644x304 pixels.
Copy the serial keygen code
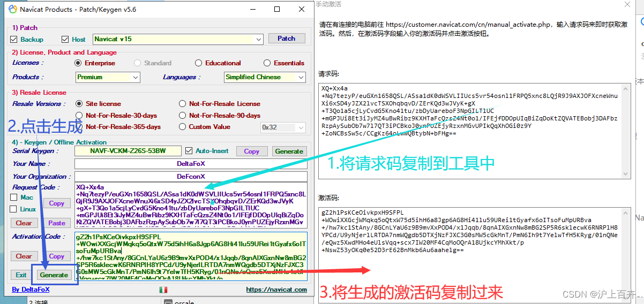pyautogui.click(x=252, y=151)
